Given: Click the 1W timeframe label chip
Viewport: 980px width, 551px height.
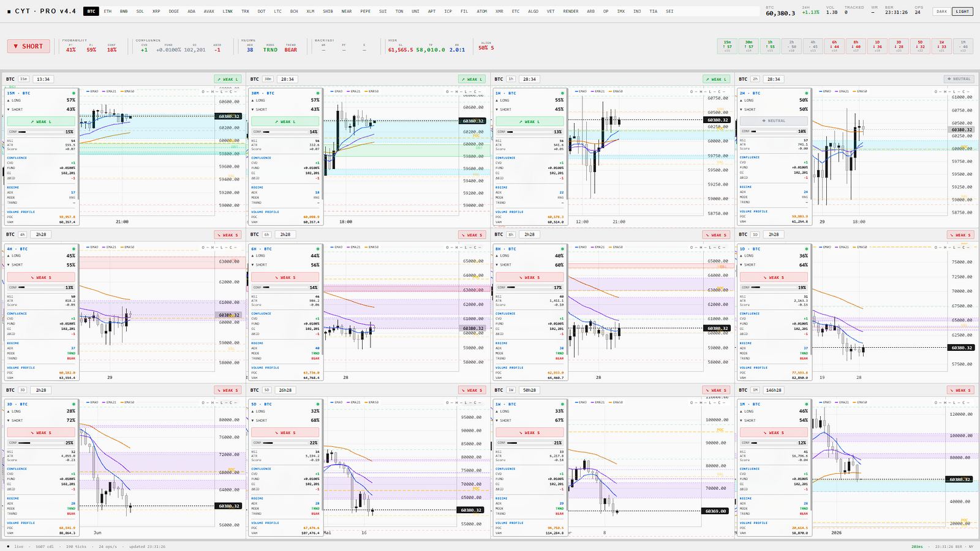Looking at the screenshot, I should click(511, 390).
